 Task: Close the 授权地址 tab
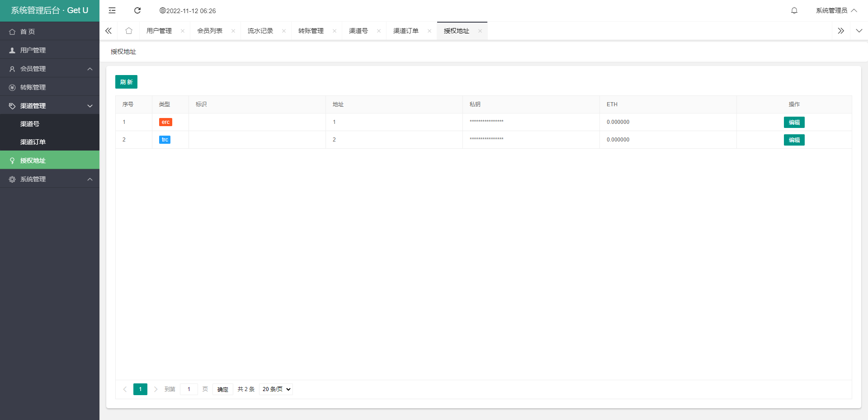480,31
